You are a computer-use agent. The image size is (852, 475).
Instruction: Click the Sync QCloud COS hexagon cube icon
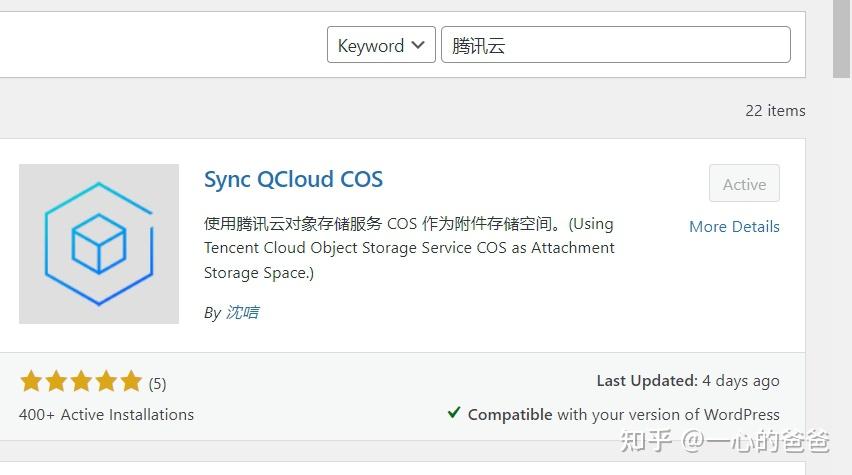coord(99,244)
